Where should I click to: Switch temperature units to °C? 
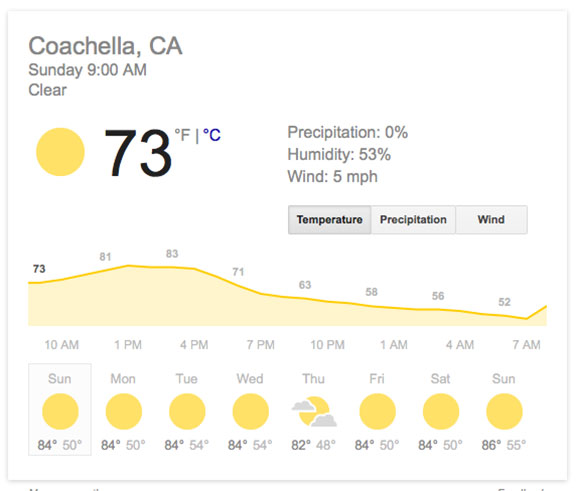click(x=212, y=135)
